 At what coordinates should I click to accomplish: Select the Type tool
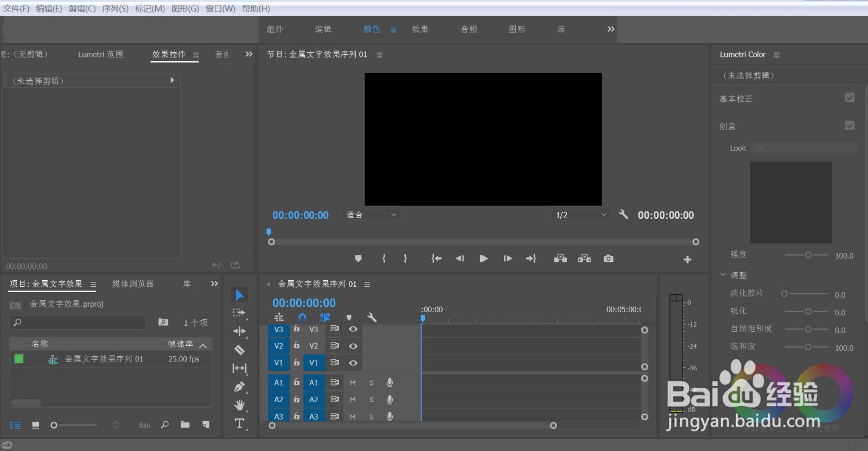pos(239,423)
